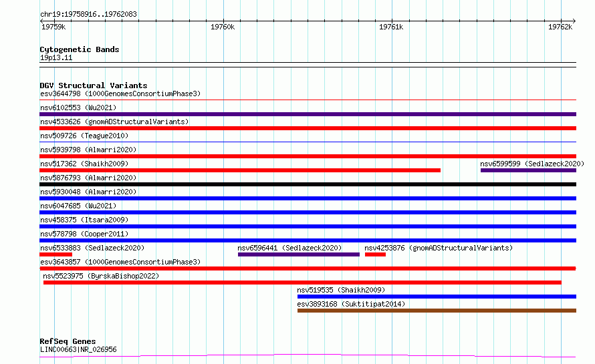Screen dimensions: 595x364
Task: Click the black nsv5876793 variant bar
Action: coord(308,184)
